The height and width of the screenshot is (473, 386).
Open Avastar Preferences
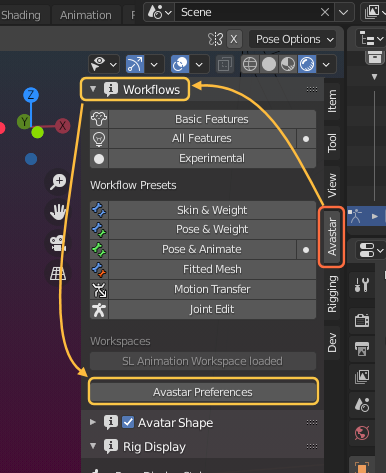coord(203,392)
